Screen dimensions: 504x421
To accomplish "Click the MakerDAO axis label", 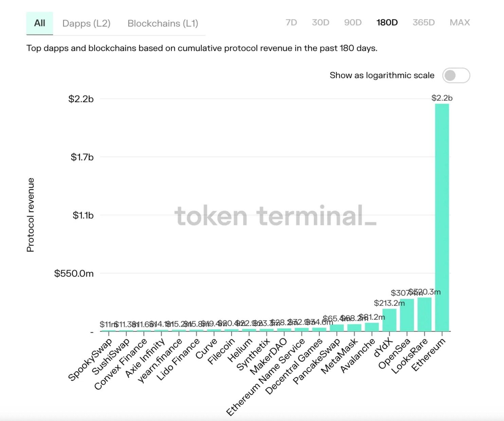I will point(268,356).
